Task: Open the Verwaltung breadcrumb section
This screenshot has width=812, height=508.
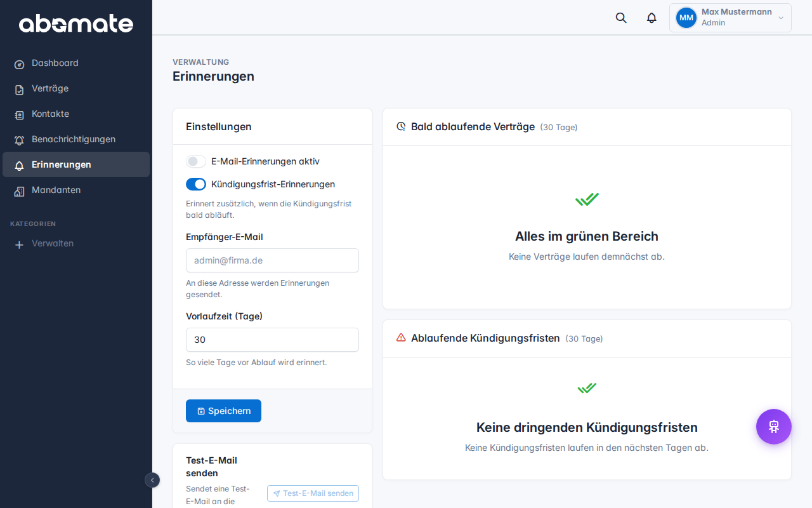Action: [x=201, y=62]
